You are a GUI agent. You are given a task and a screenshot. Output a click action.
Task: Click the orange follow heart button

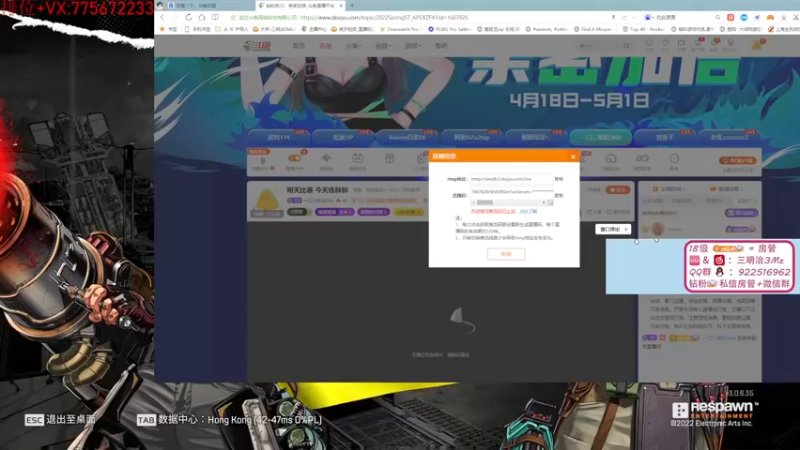[x=617, y=190]
